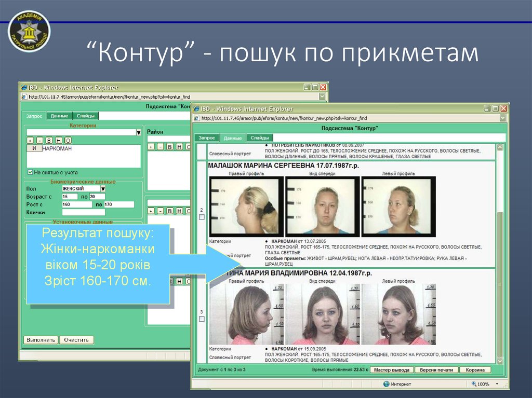The width and height of the screenshot is (532, 398).
Task: Click the О button under Категории
Action: coord(68,140)
